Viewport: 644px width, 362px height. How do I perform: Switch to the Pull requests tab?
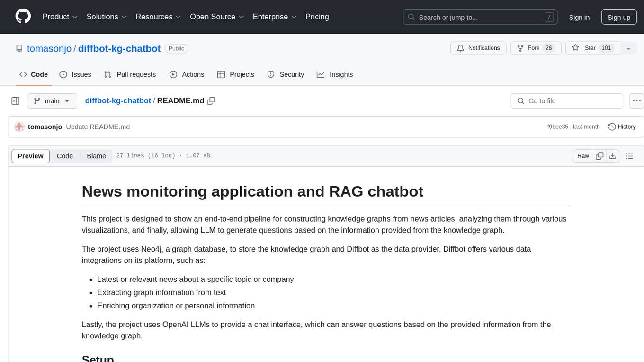coord(130,74)
